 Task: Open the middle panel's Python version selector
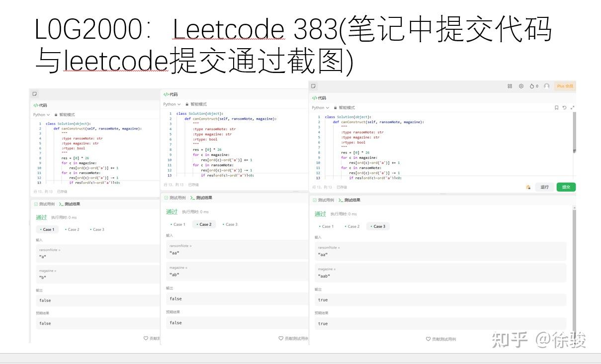pyautogui.click(x=172, y=104)
